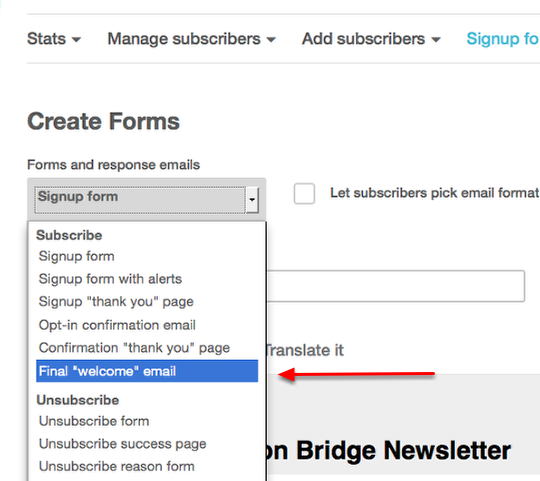Open the Add subscribers menu
Viewport: 540px width, 481px height.
pos(371,39)
